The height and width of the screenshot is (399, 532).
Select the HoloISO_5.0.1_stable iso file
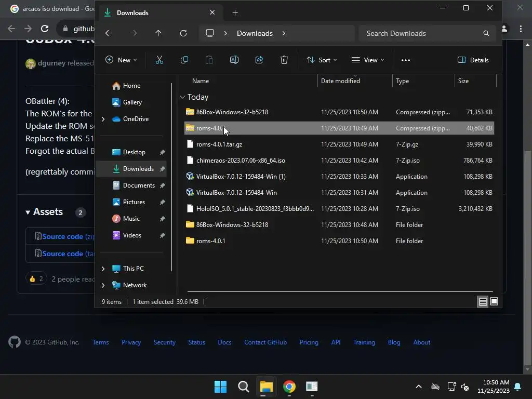tap(339, 209)
